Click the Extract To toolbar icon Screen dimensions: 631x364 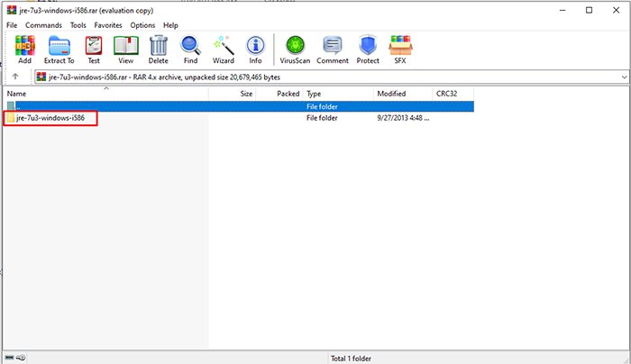pyautogui.click(x=59, y=45)
